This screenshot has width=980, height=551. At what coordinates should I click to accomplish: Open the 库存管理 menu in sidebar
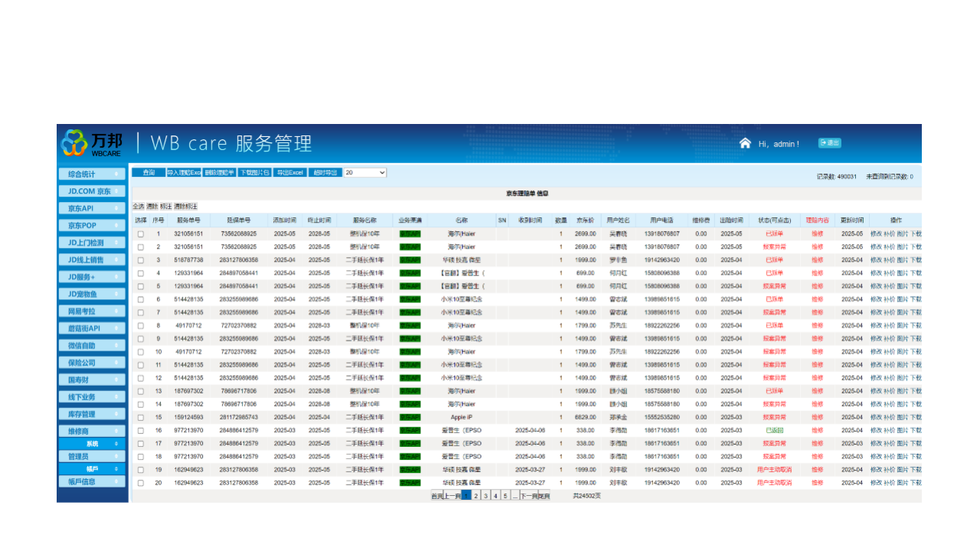pos(91,414)
